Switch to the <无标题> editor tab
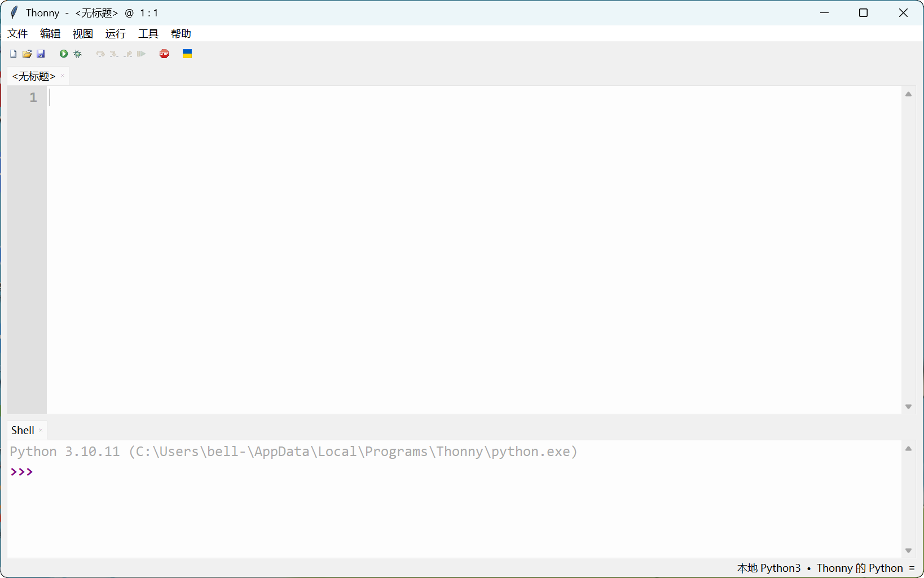The height and width of the screenshot is (578, 924). coord(32,76)
